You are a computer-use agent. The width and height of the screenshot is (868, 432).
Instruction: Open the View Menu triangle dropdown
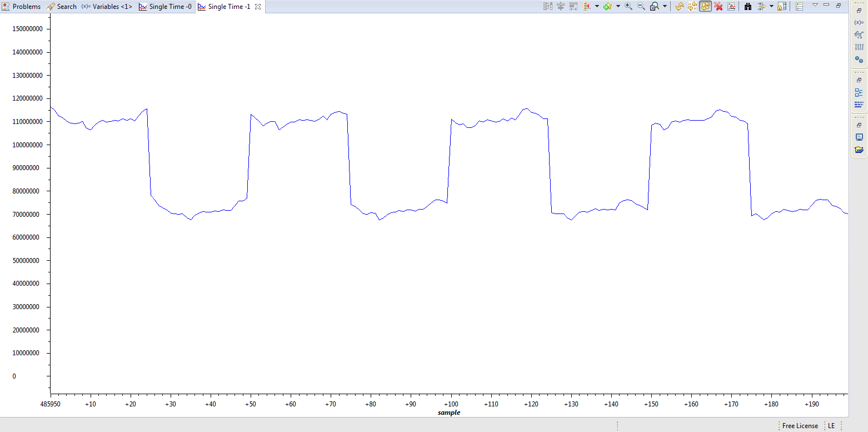tap(815, 4)
